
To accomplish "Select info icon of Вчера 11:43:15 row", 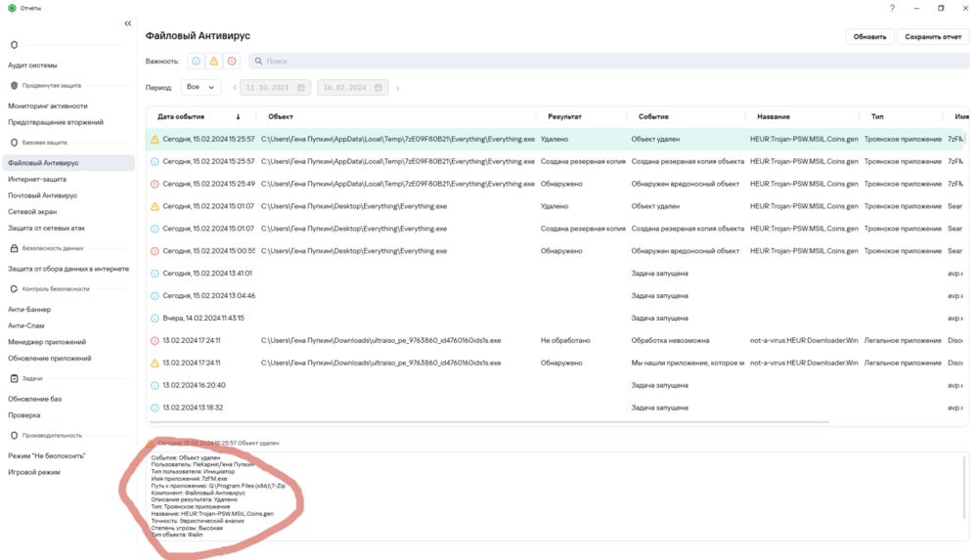I will pyautogui.click(x=155, y=319).
